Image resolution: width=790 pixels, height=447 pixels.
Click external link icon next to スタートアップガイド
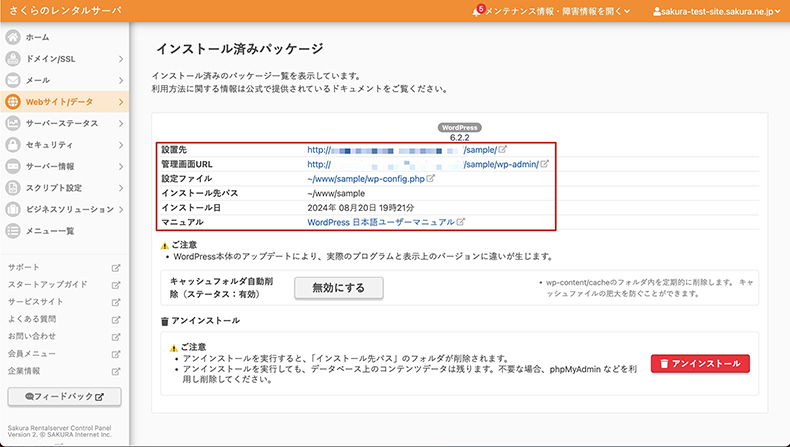click(116, 285)
